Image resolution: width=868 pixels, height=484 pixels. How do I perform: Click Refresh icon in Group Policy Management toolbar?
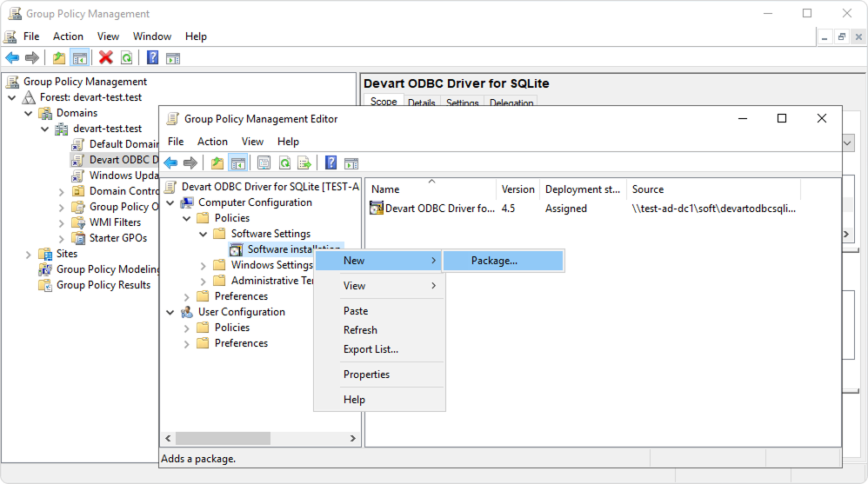(127, 57)
